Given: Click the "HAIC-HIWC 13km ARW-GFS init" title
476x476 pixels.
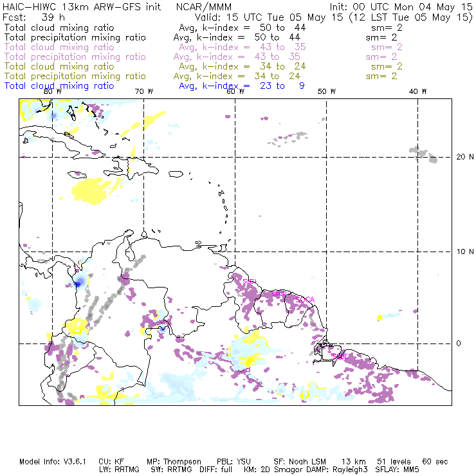Looking at the screenshot, I should [82, 6].
